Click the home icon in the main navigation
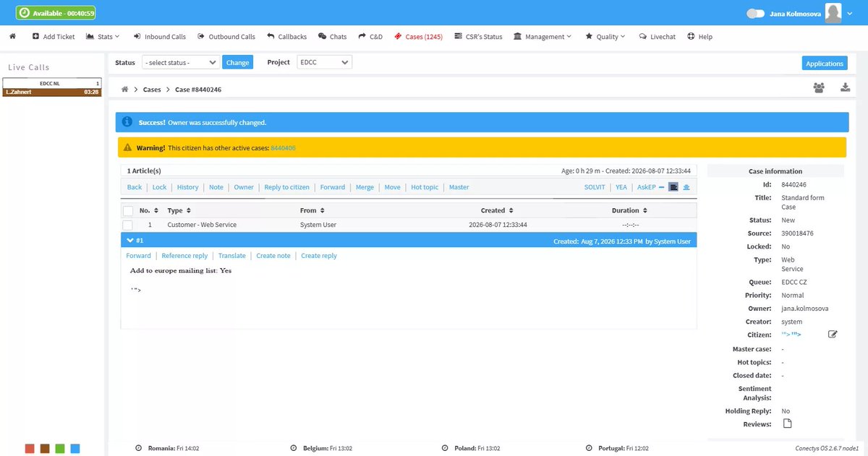 point(12,36)
